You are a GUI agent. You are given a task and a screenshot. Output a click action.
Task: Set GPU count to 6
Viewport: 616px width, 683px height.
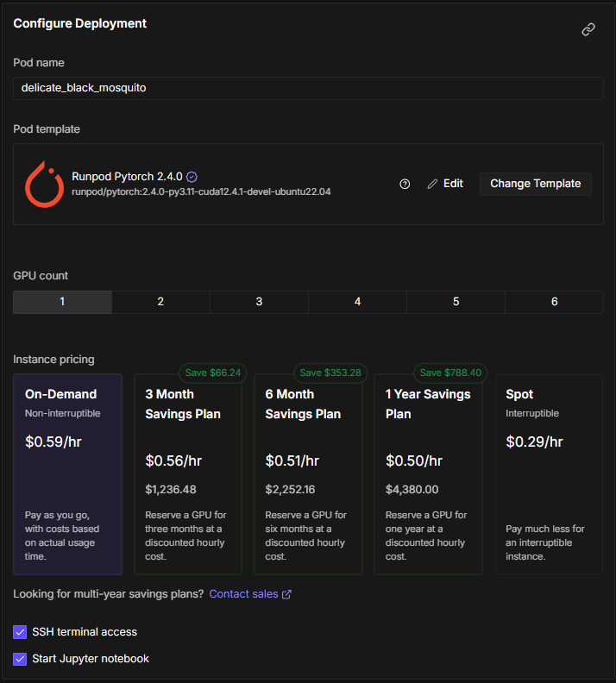[554, 302]
